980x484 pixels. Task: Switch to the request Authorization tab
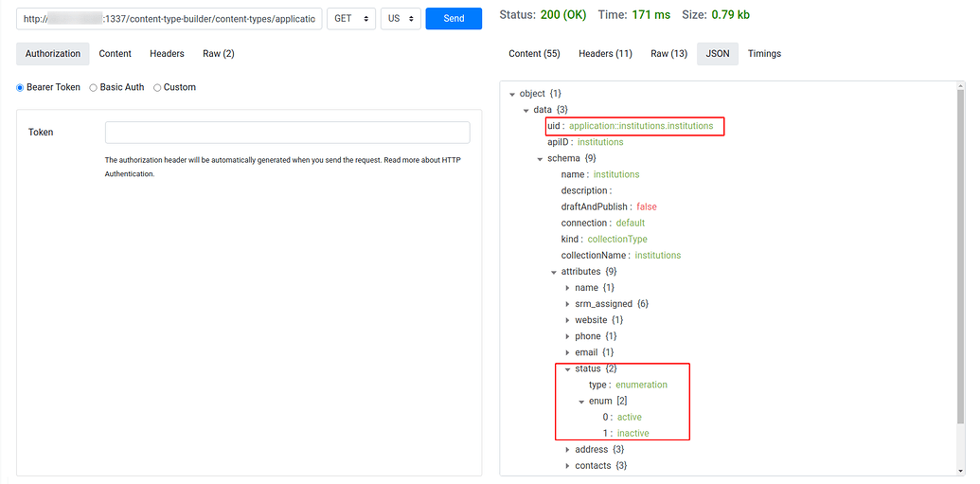[x=52, y=54]
